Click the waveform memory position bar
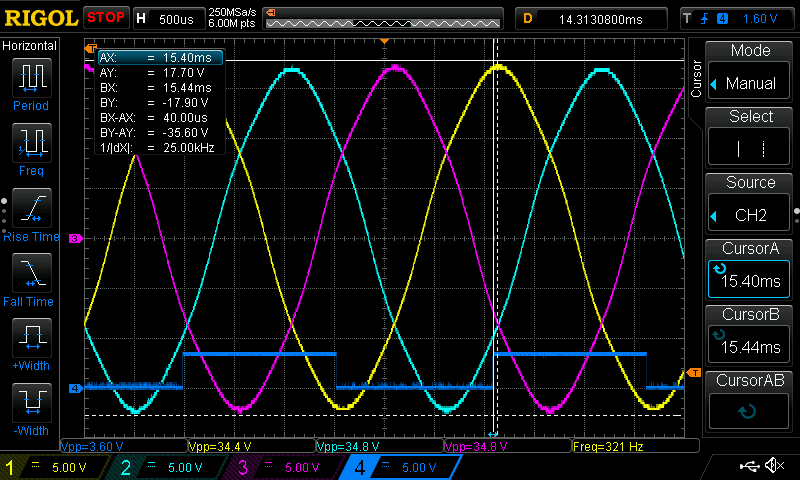800x480 pixels. [x=383, y=23]
